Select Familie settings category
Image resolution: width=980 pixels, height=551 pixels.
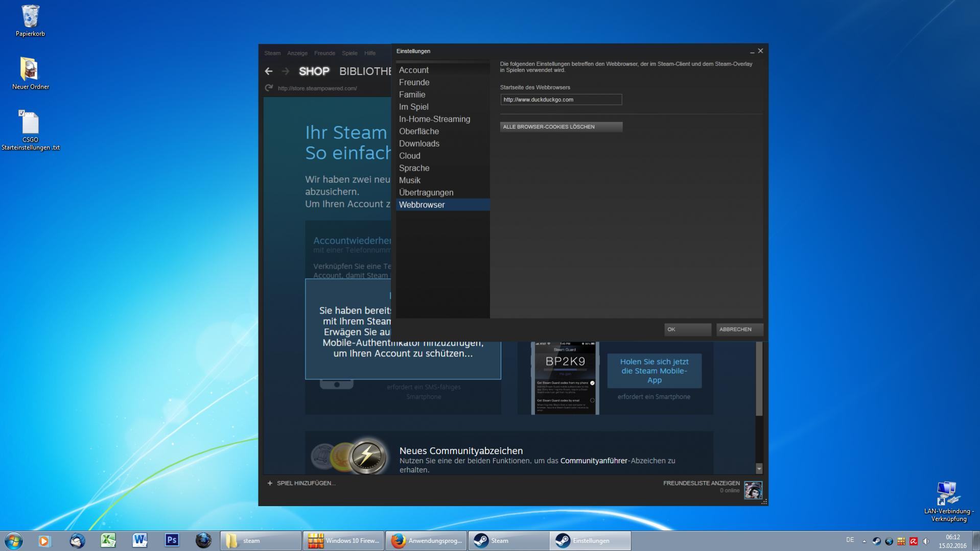click(x=442, y=94)
